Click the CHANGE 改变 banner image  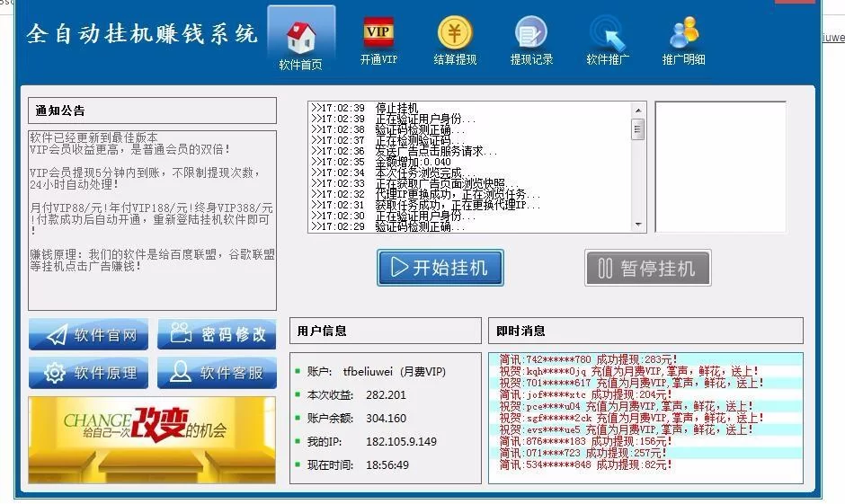click(x=152, y=440)
